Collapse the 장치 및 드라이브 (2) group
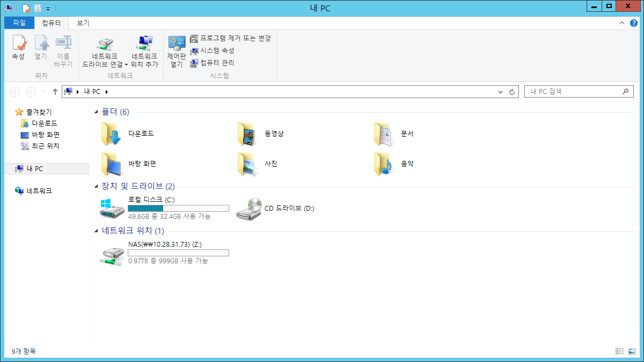 tap(97, 187)
